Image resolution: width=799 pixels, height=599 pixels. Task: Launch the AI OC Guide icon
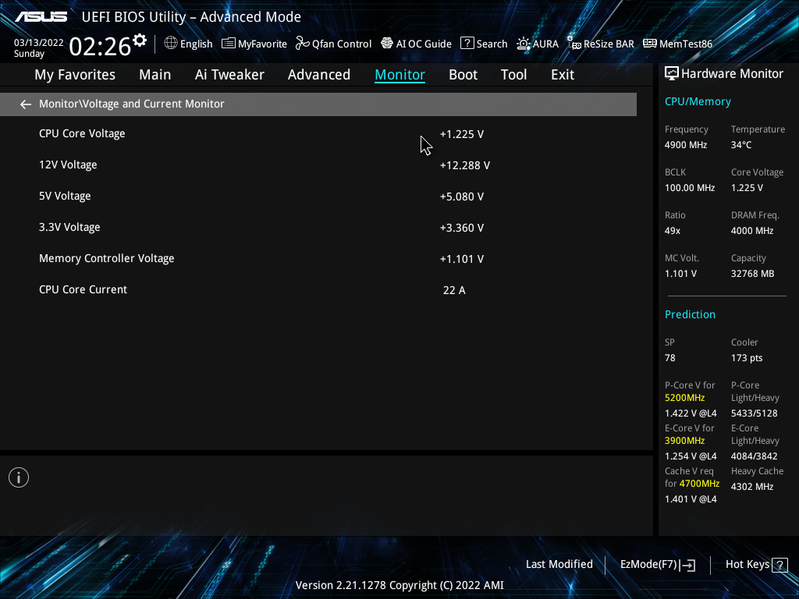point(387,44)
